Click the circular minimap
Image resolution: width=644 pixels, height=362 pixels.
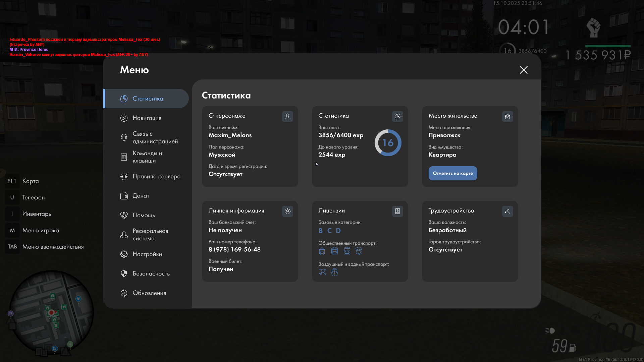click(51, 312)
